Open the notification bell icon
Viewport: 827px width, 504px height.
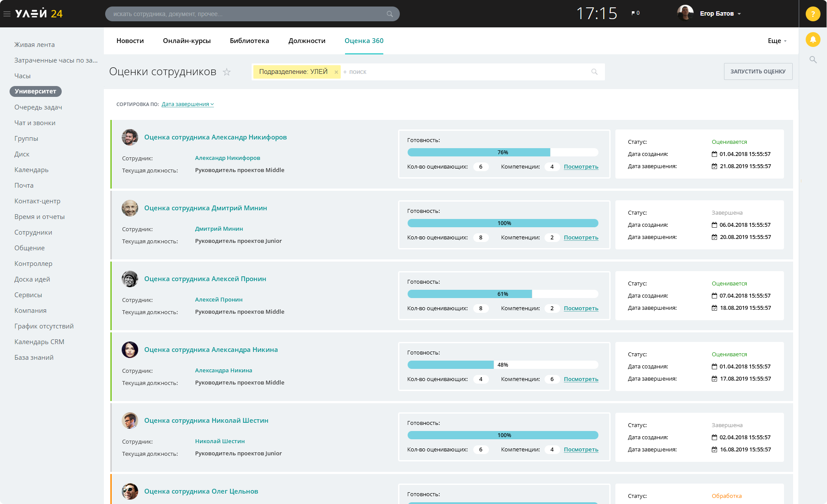click(813, 40)
